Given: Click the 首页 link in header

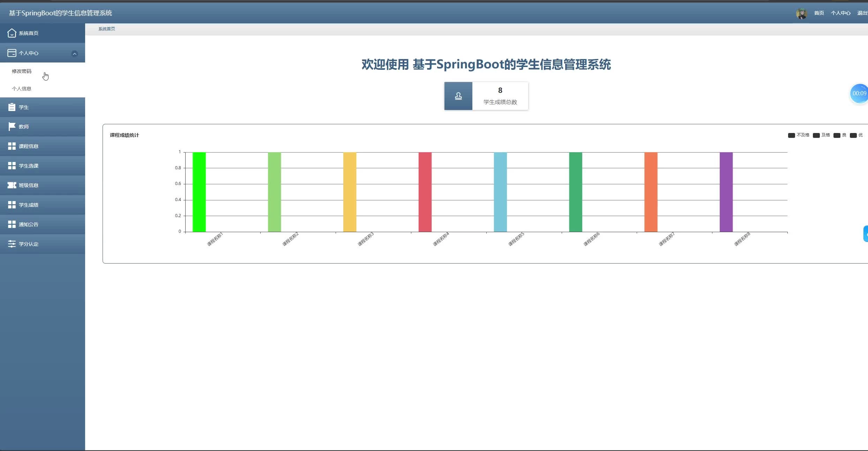Looking at the screenshot, I should point(819,13).
